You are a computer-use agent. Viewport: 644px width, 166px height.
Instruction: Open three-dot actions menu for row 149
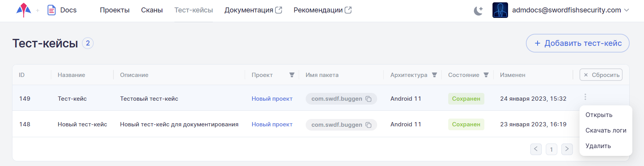click(585, 97)
